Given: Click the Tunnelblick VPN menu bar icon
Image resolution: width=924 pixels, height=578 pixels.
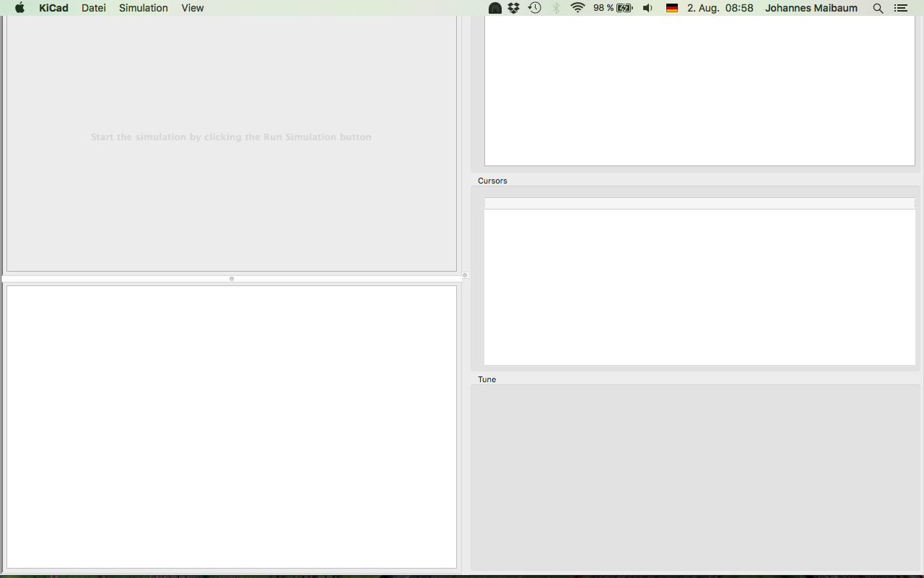Looking at the screenshot, I should click(x=495, y=8).
